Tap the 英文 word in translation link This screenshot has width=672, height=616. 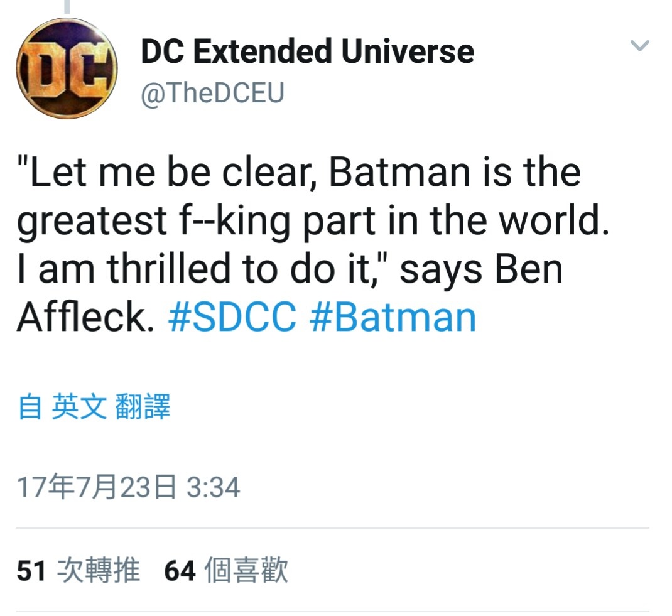(79, 406)
